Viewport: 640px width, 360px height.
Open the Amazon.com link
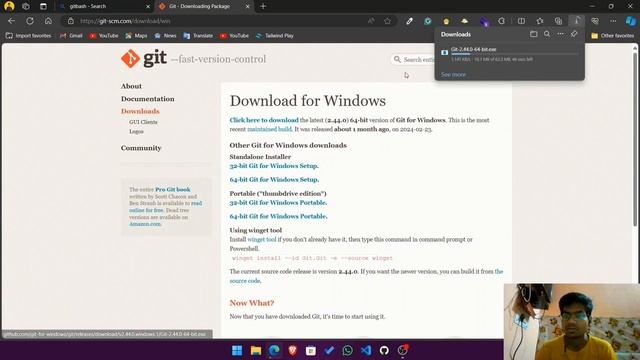(x=145, y=224)
